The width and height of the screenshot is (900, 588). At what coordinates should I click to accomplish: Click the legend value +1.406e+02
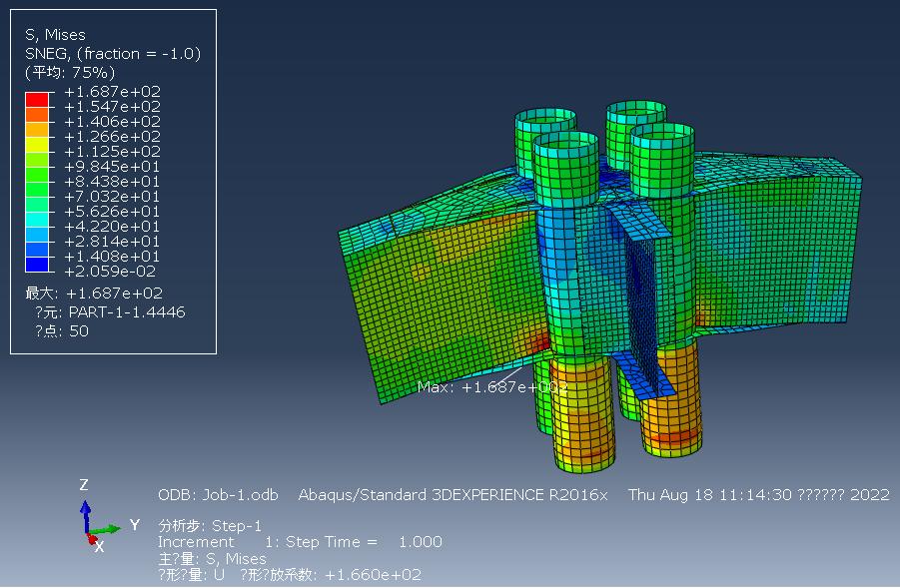click(113, 122)
